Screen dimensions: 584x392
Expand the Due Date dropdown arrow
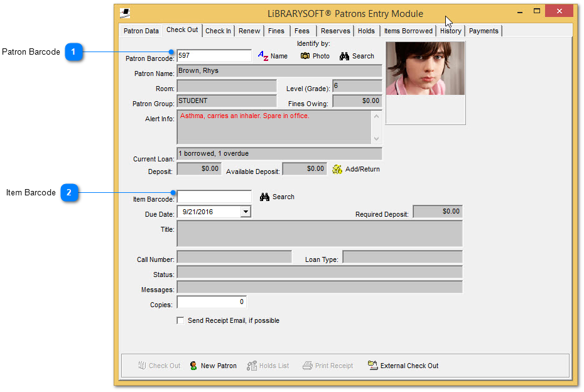[246, 212]
